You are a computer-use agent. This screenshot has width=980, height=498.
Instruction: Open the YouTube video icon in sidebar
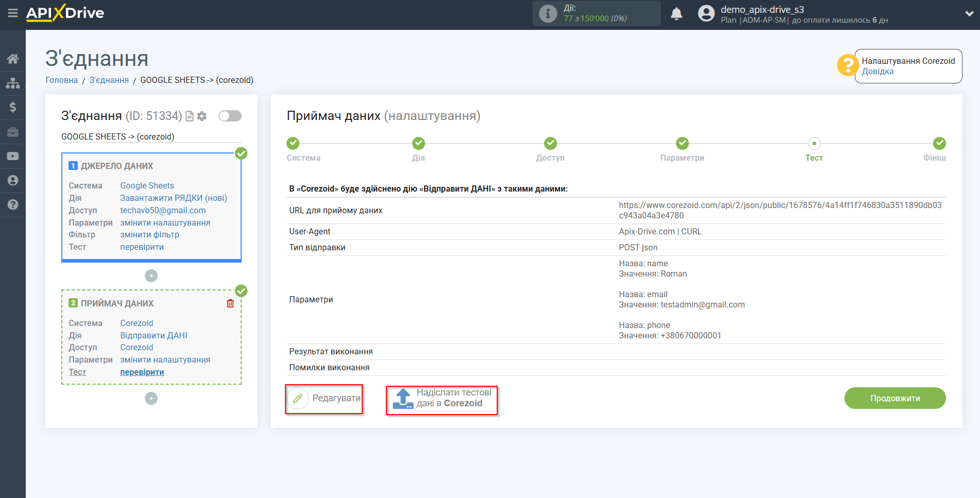click(13, 156)
